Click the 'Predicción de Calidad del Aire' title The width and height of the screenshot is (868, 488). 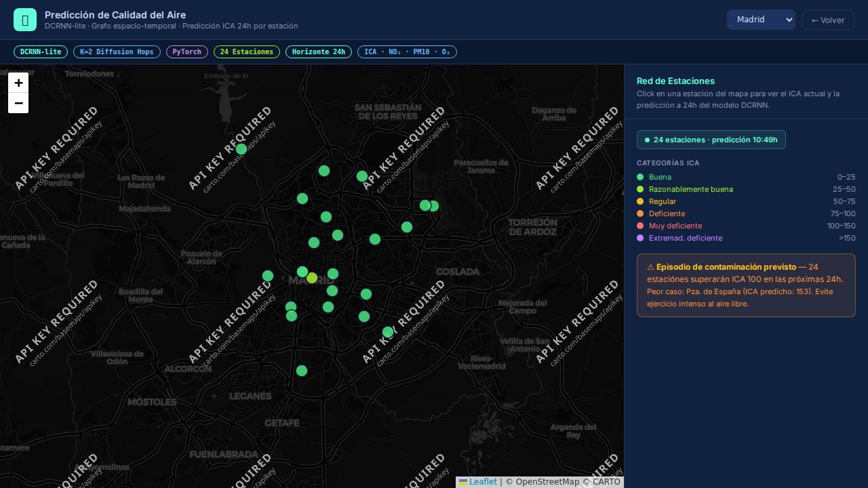[115, 15]
